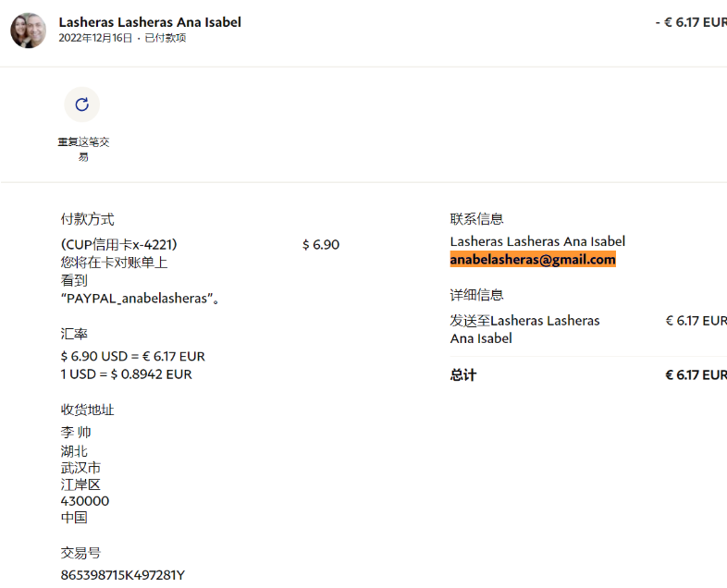Select the CUP信用卡 x-4221 card text
Image resolution: width=727 pixels, height=588 pixels.
click(118, 244)
